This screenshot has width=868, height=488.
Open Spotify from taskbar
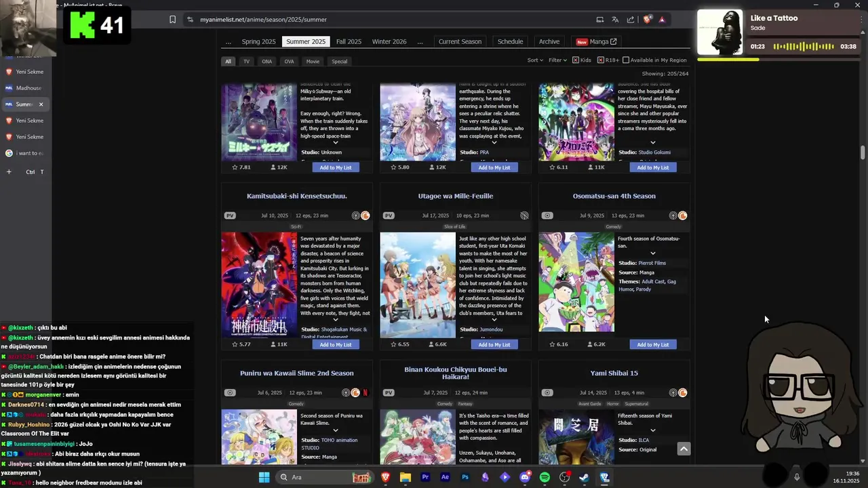(x=545, y=477)
